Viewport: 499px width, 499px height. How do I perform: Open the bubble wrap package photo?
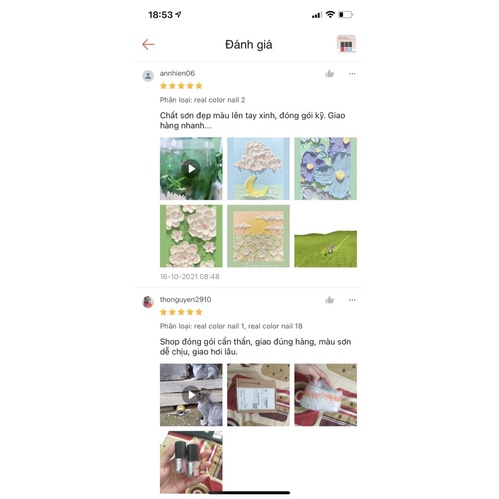(x=325, y=395)
